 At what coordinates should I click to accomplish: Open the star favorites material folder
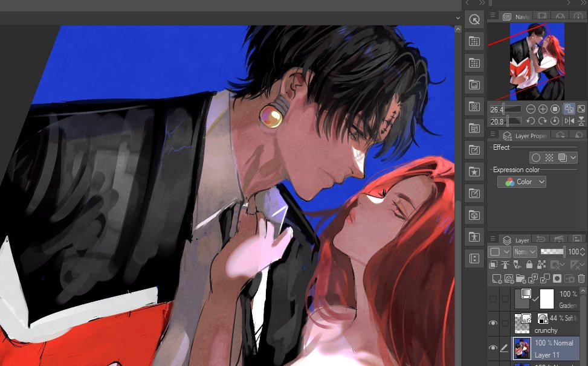[474, 172]
